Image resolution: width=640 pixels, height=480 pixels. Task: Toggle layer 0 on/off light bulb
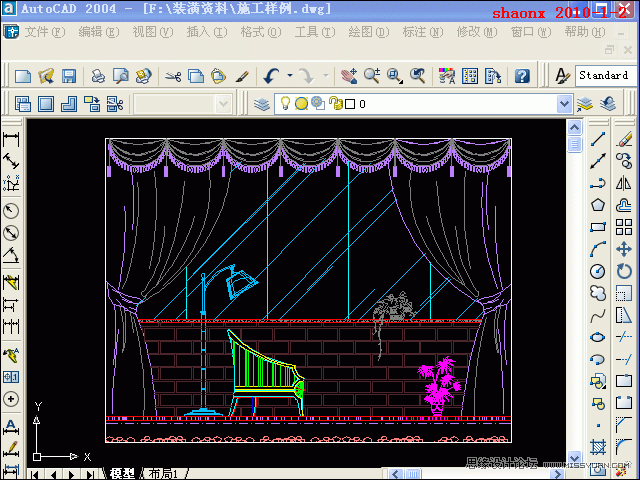coord(285,103)
